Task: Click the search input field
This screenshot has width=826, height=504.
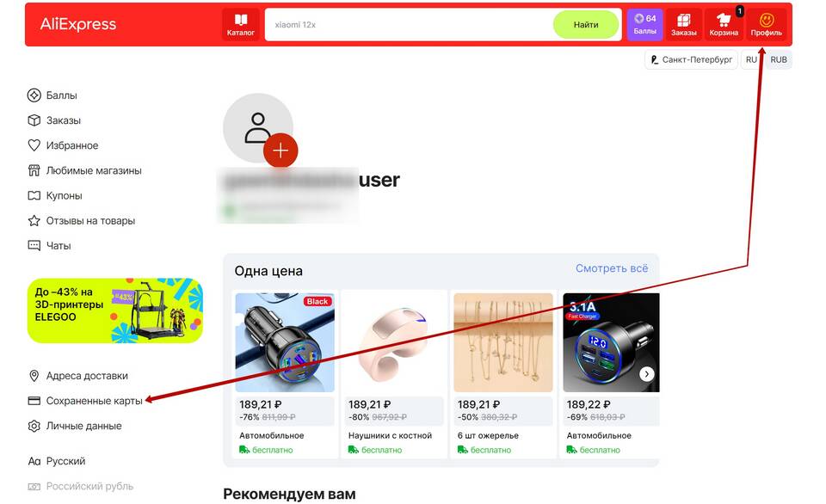Action: pyautogui.click(x=409, y=25)
